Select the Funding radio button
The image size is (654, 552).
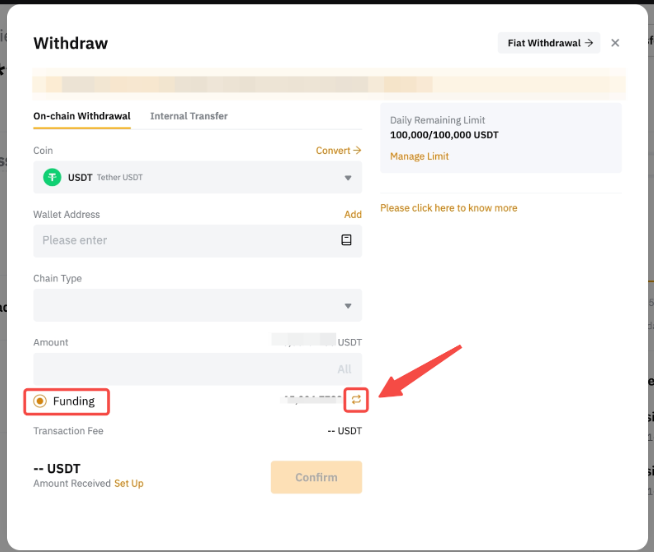click(40, 401)
